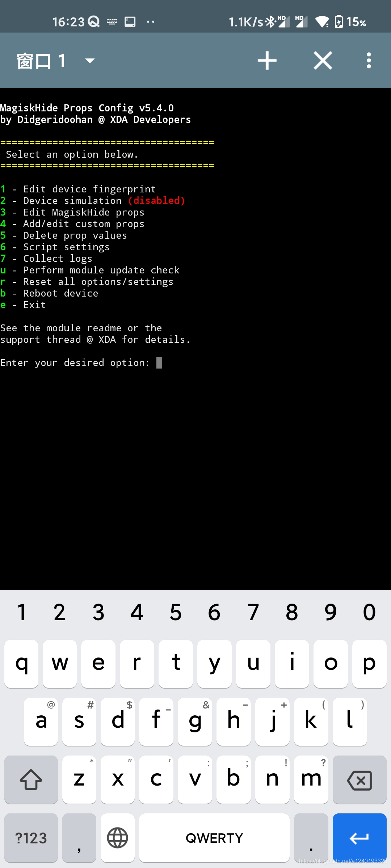Open a new terminal window with plus icon
391x868 pixels.
(x=267, y=60)
